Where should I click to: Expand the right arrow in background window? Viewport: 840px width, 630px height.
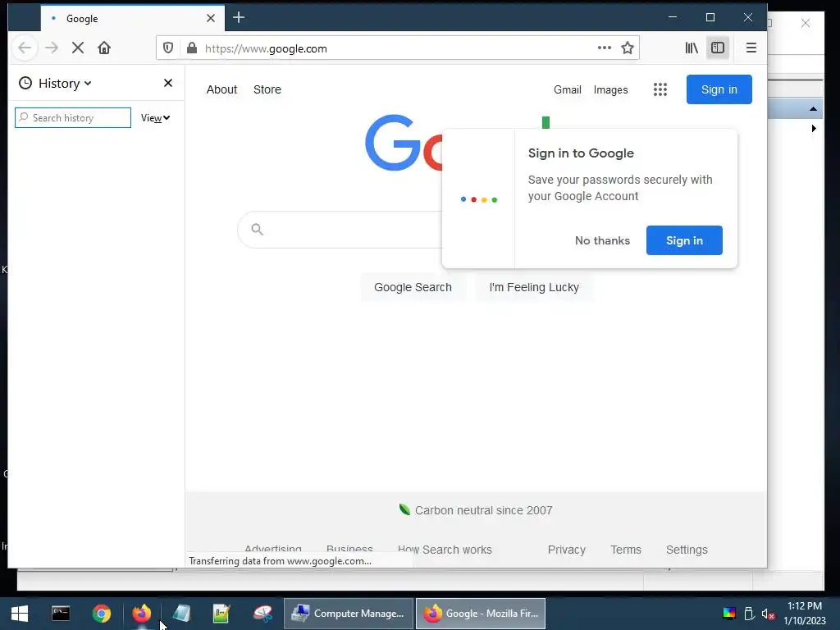(x=814, y=129)
